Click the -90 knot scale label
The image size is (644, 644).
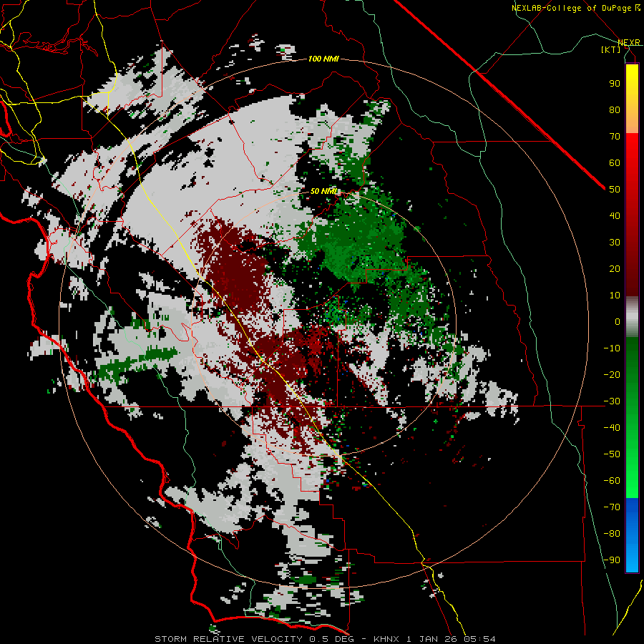[x=612, y=560]
